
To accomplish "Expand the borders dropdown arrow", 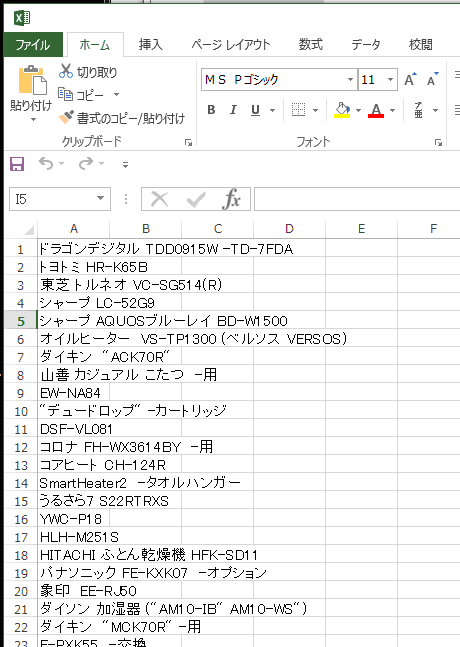I will click(x=316, y=110).
